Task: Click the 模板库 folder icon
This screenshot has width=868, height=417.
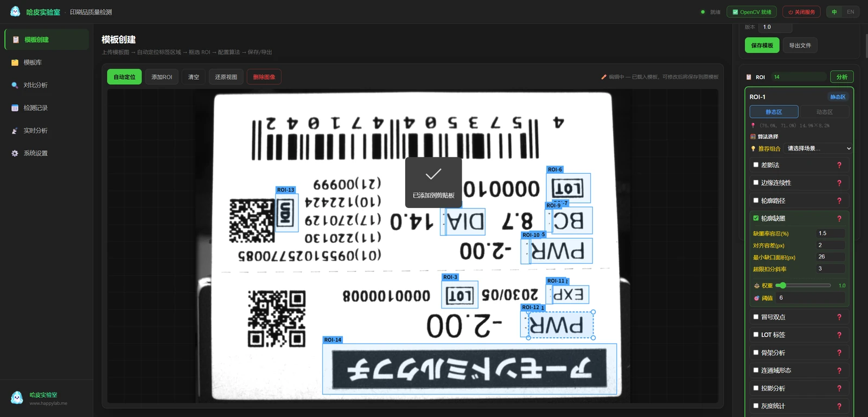Action: pyautogui.click(x=15, y=62)
